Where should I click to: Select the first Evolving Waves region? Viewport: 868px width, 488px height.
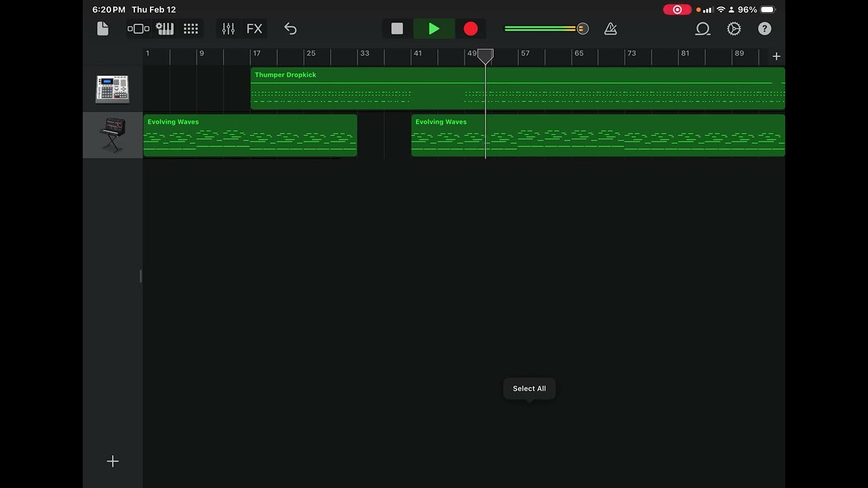250,136
